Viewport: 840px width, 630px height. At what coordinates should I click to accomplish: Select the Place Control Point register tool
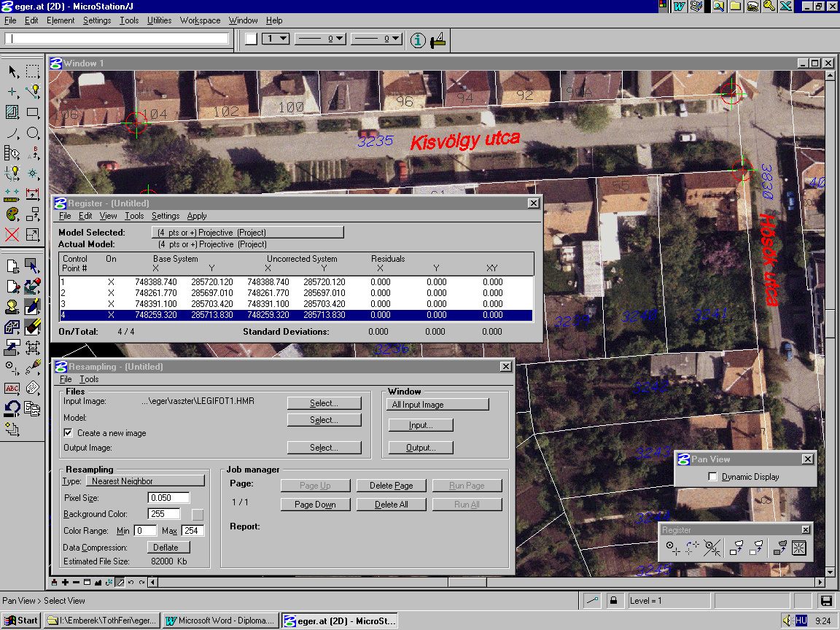[672, 548]
